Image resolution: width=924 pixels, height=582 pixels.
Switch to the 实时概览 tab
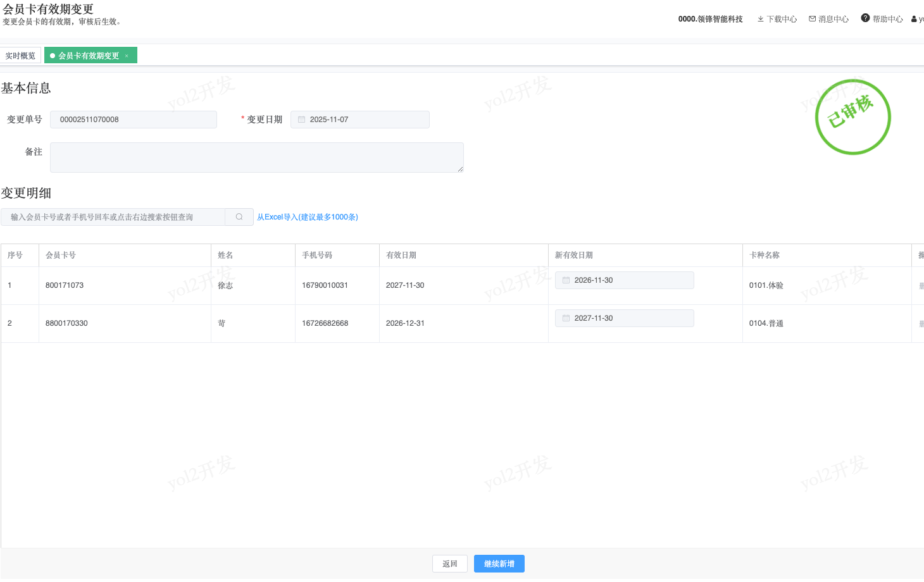click(x=20, y=56)
